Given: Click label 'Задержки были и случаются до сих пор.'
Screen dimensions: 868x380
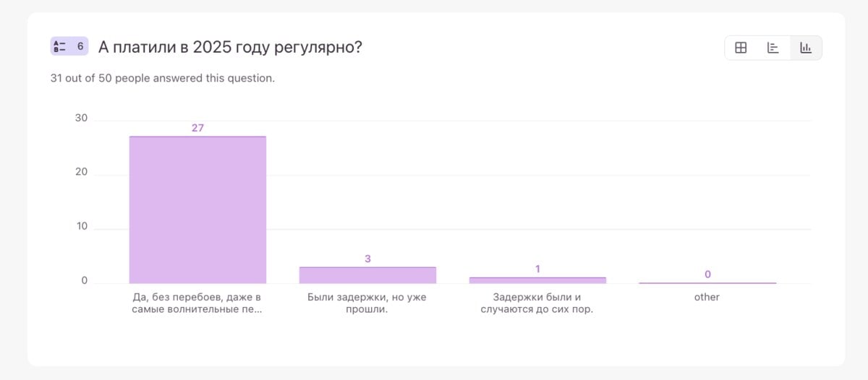Looking at the screenshot, I should coord(537,303).
